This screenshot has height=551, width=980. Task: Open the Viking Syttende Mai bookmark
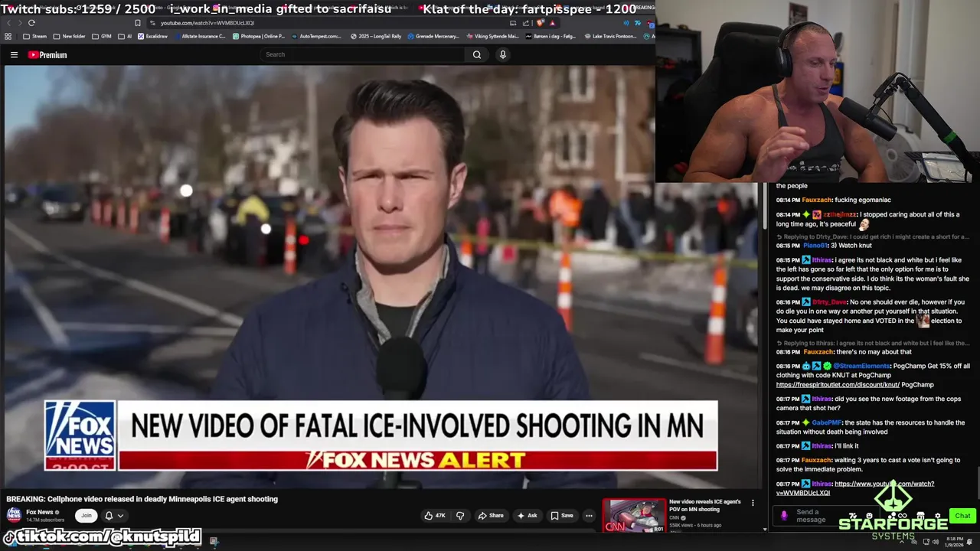(x=492, y=36)
